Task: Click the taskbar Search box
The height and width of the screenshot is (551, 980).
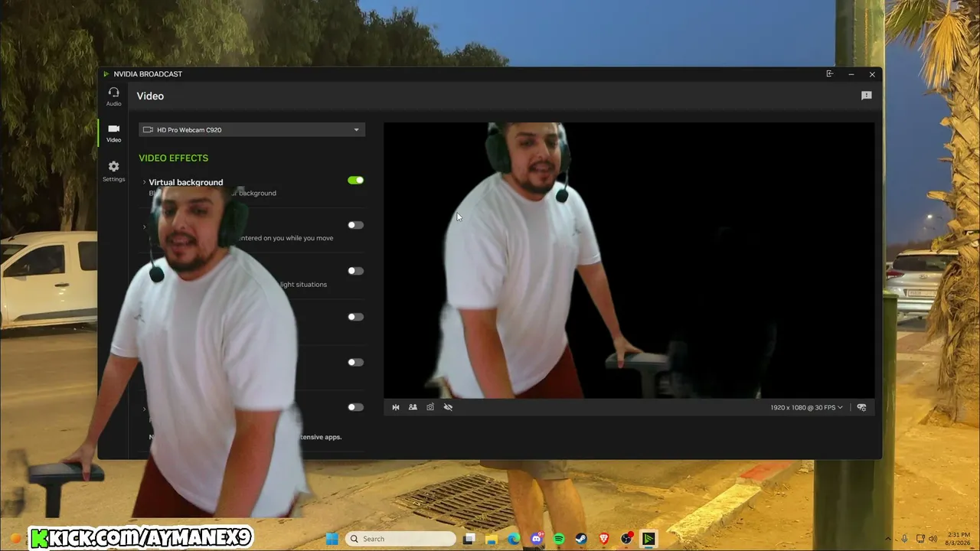Action: click(400, 539)
